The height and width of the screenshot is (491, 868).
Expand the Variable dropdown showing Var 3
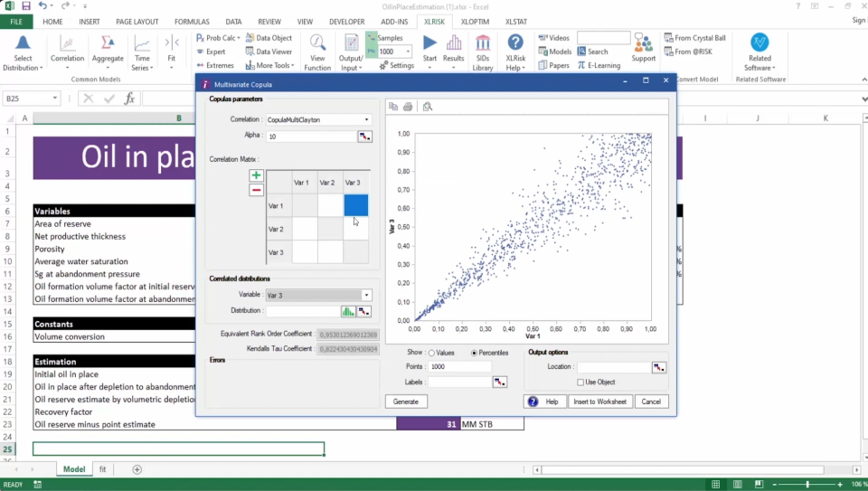click(x=366, y=295)
